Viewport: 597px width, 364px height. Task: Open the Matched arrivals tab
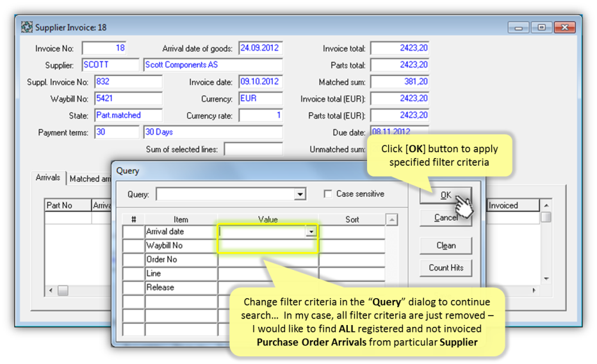click(90, 179)
